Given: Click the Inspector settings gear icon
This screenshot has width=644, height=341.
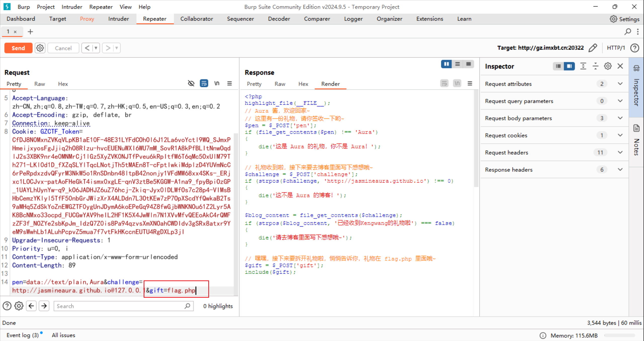Looking at the screenshot, I should (608, 66).
